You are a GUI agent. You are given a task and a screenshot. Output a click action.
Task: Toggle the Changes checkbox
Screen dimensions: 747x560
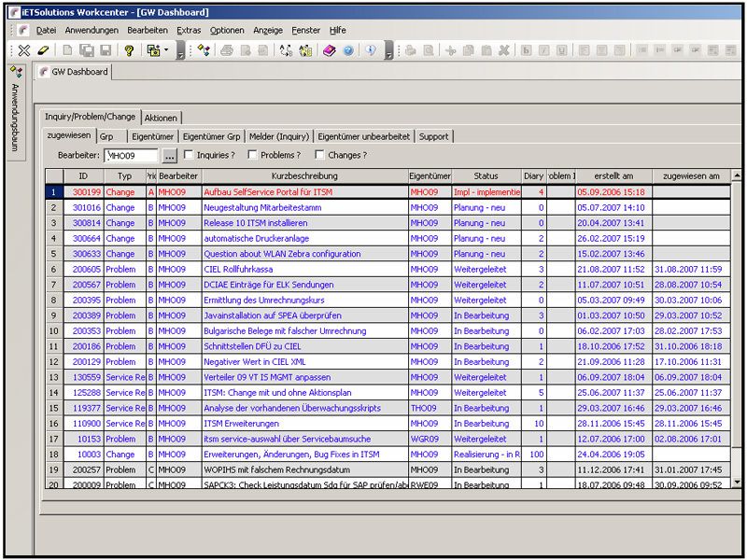click(319, 155)
